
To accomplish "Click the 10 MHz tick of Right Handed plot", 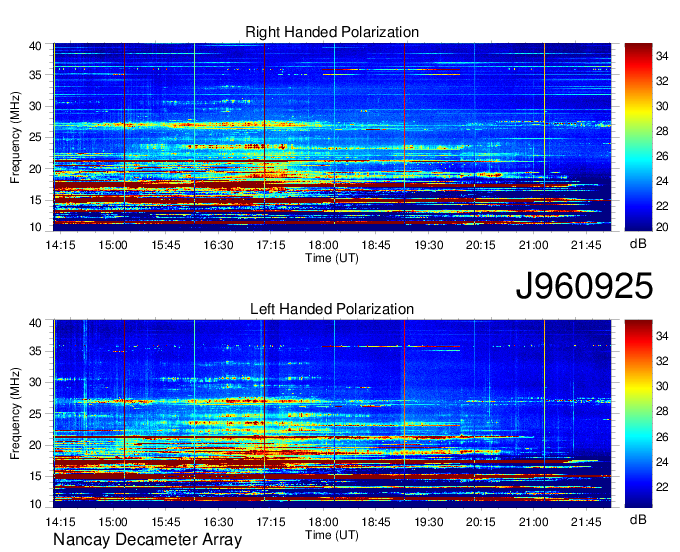I will tap(35, 227).
